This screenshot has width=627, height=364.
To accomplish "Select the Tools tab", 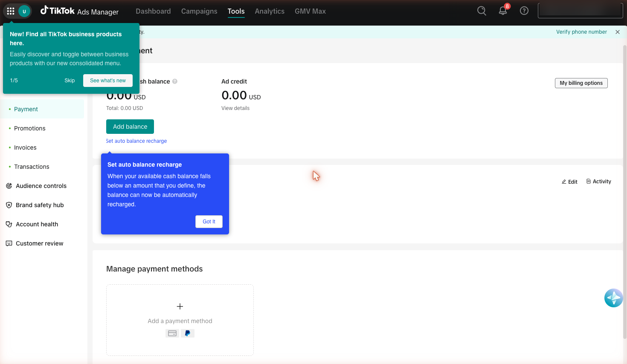I will point(236,11).
